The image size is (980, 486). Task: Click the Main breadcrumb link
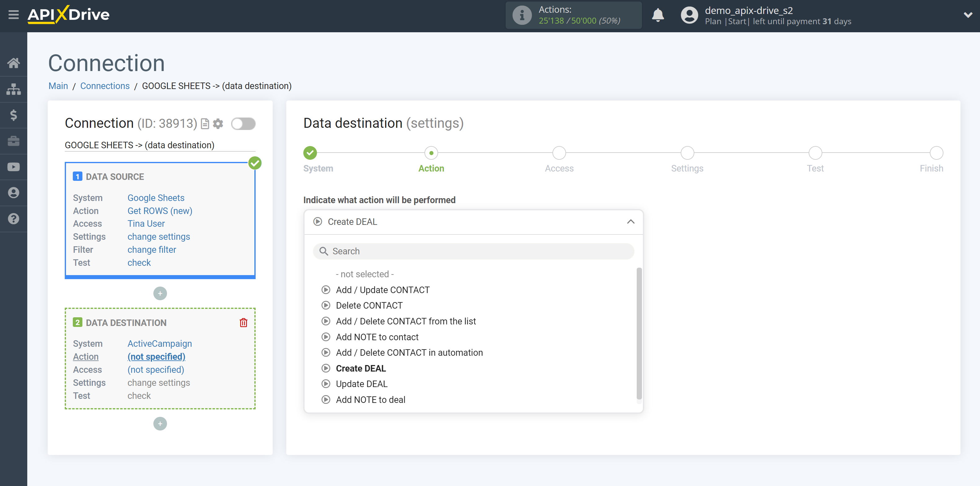[58, 86]
